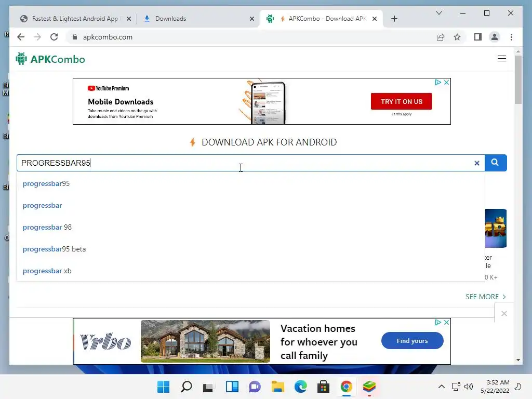Close the Fastest & Lightest Android App tab
Image resolution: width=532 pixels, height=399 pixels.
pyautogui.click(x=129, y=19)
